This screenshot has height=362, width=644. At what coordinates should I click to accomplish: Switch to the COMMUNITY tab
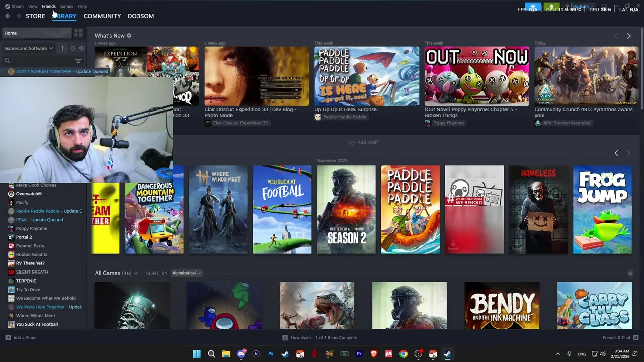pyautogui.click(x=102, y=16)
